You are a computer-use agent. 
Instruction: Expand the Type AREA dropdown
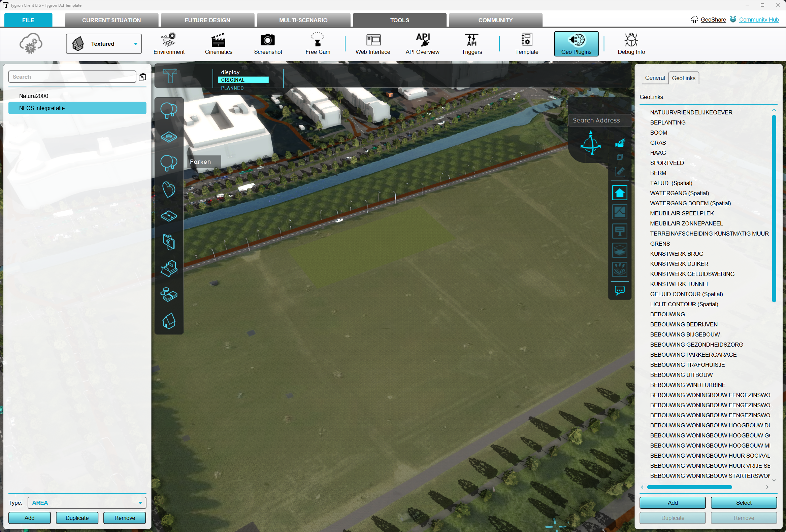coord(87,503)
